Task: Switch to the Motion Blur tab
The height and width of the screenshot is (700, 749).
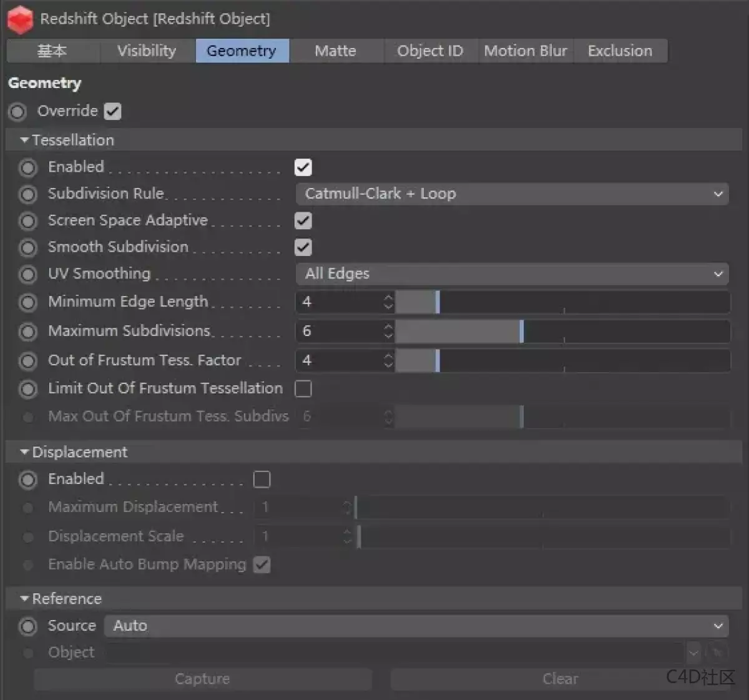Action: point(525,51)
